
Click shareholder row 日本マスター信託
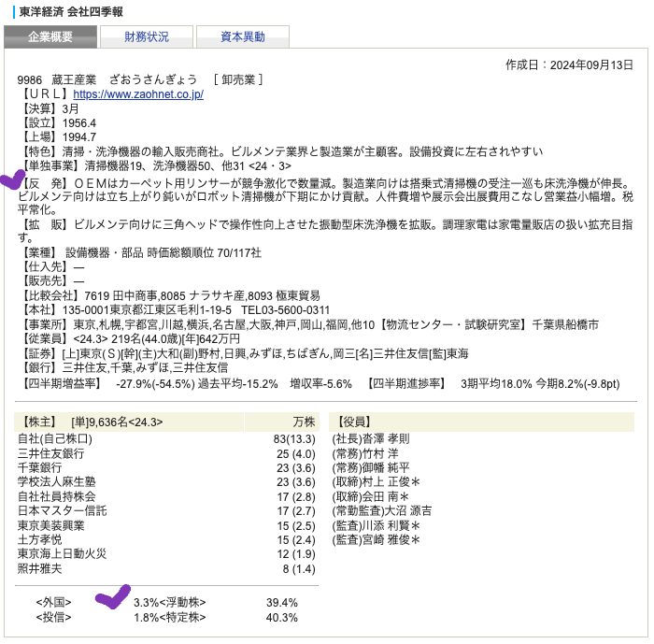point(166,511)
